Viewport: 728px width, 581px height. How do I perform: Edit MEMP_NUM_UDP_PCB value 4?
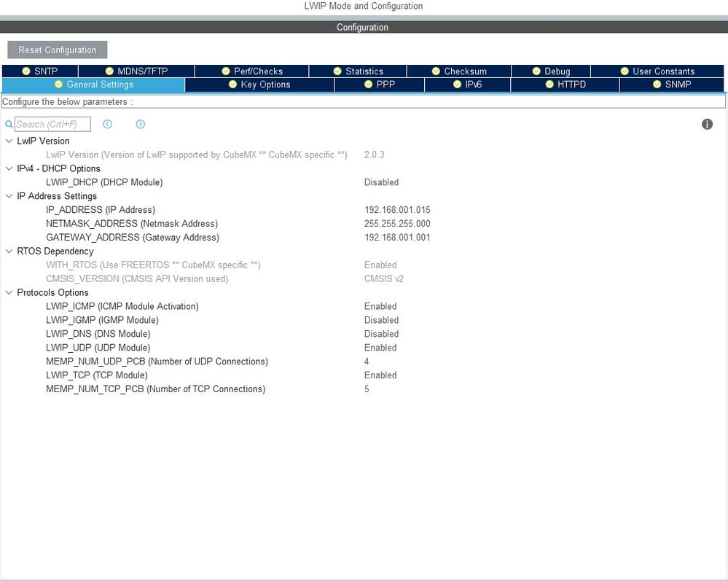click(x=367, y=362)
